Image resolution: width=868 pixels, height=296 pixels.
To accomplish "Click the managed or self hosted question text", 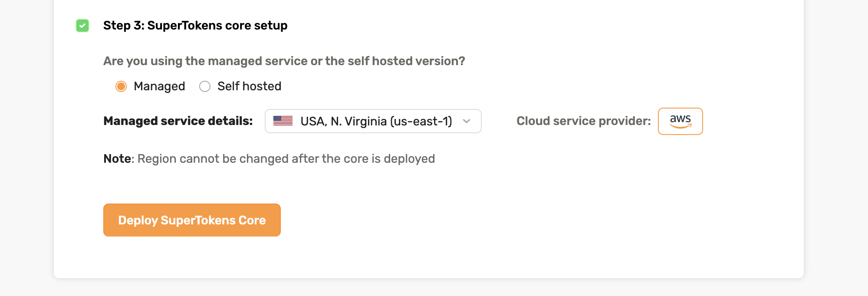I will point(284,61).
